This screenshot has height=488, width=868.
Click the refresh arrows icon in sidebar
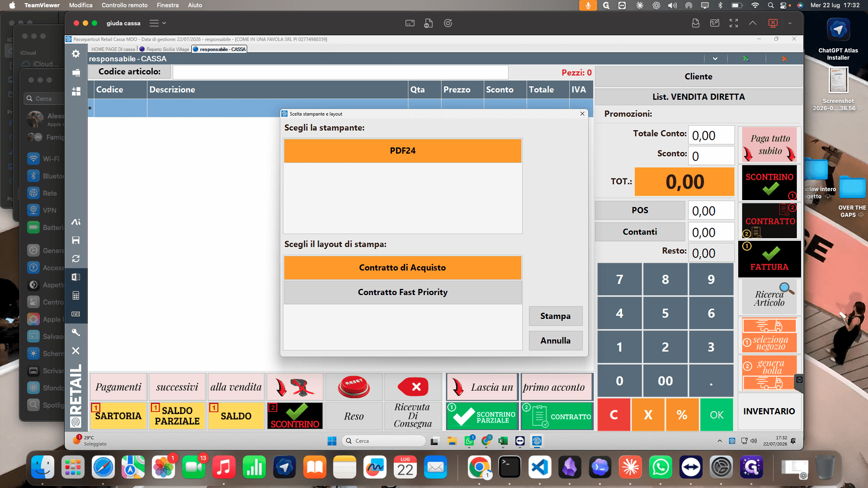pos(76,258)
